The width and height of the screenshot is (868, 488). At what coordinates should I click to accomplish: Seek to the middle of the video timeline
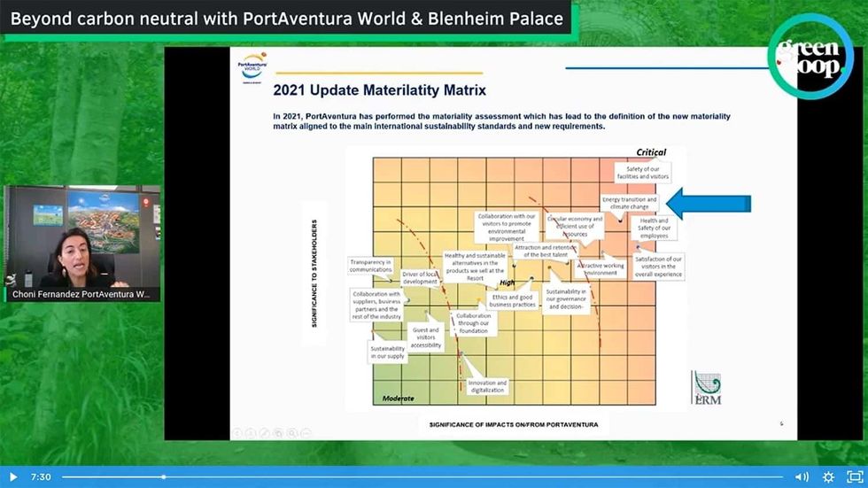pyautogui.click(x=422, y=476)
